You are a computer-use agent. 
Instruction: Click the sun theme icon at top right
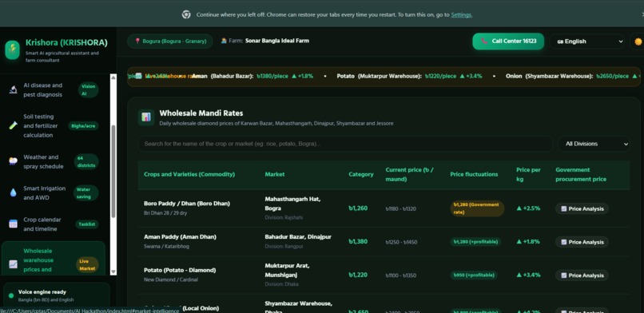638,42
